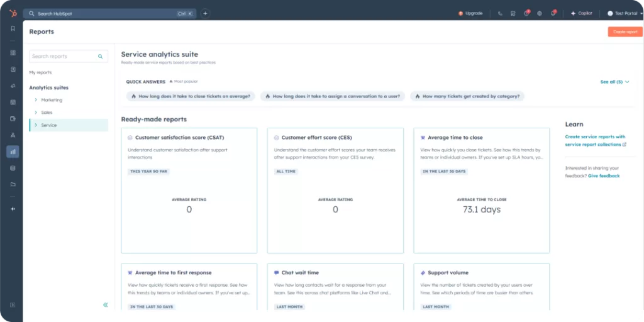Click the plus quick-create icon beside search

click(x=206, y=14)
